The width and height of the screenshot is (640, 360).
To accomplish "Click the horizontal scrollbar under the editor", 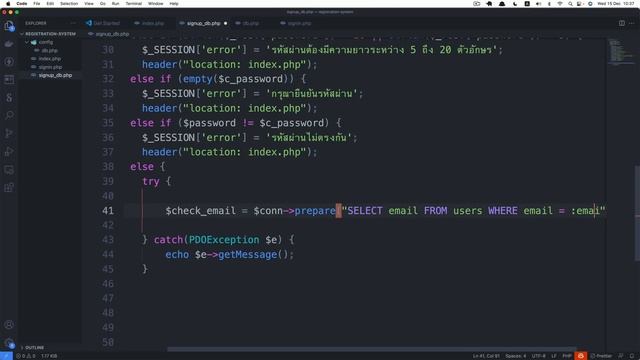I will 371,349.
